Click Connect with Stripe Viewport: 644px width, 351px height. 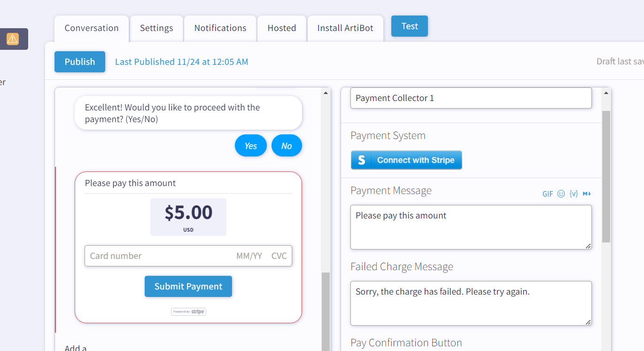pyautogui.click(x=406, y=160)
